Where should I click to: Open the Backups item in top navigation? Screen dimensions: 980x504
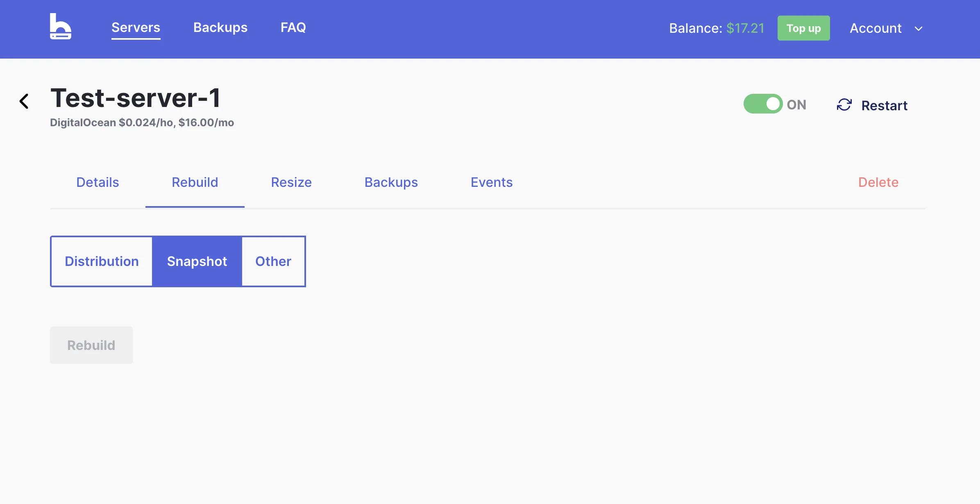tap(220, 27)
